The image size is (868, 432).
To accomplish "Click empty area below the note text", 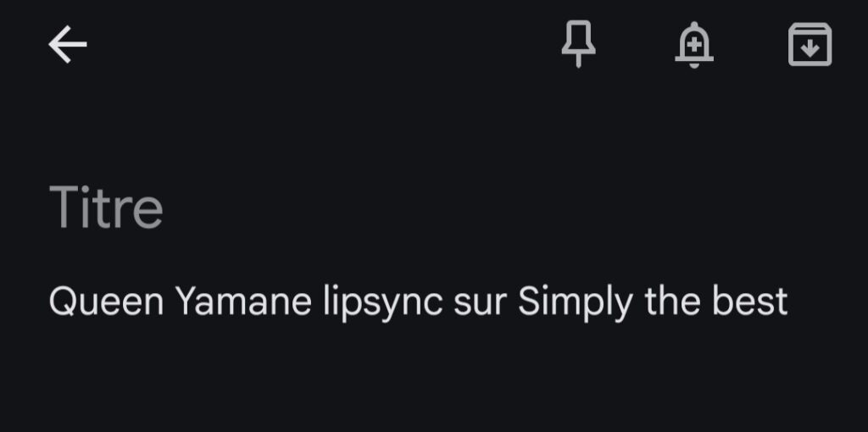I will tap(424, 381).
